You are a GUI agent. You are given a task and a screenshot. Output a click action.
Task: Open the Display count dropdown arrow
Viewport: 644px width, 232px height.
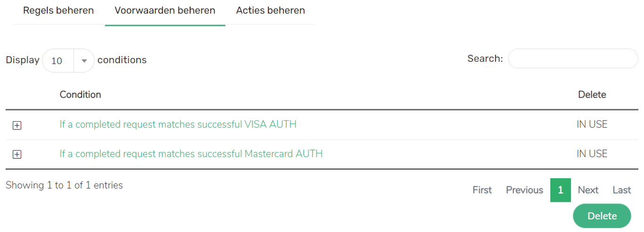(84, 61)
